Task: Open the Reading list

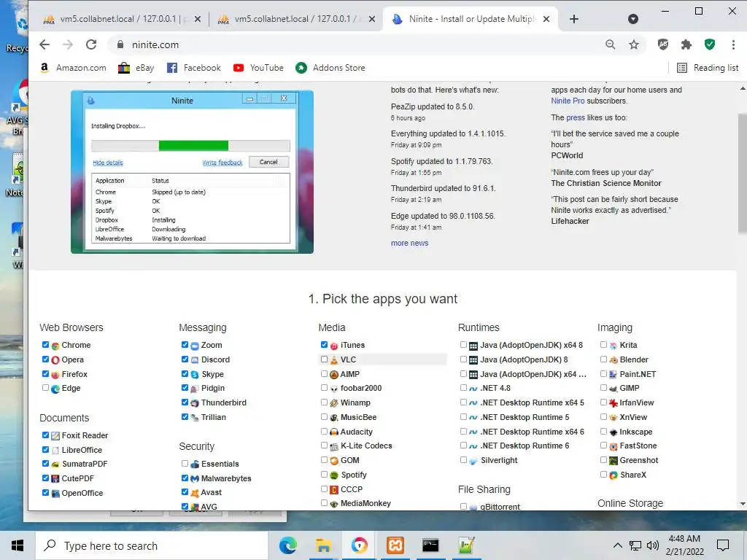Action: pos(708,68)
